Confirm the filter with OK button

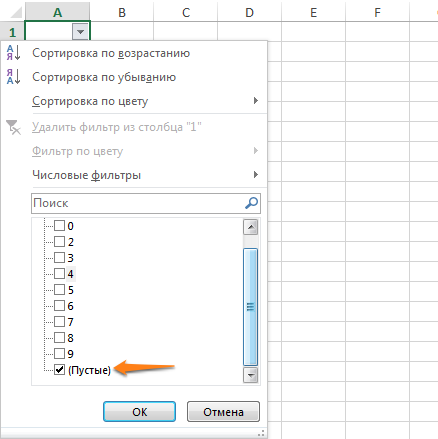tap(139, 412)
